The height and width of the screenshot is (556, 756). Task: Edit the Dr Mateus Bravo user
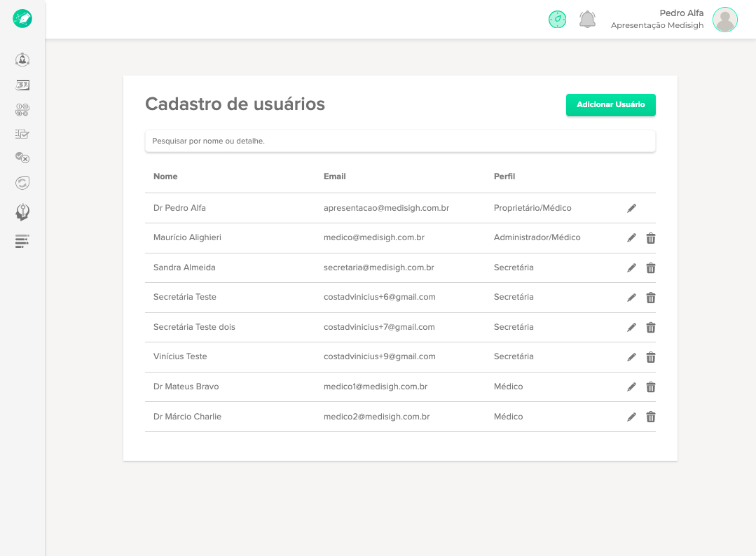click(631, 387)
